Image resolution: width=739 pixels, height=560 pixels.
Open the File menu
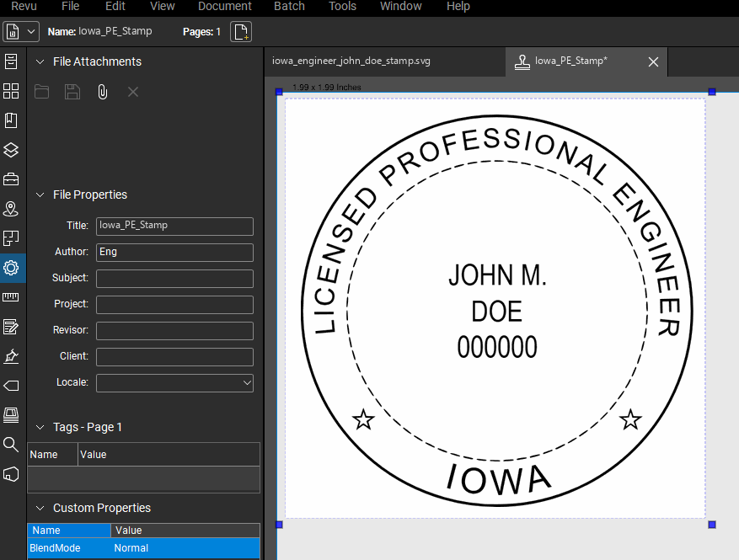coord(70,6)
